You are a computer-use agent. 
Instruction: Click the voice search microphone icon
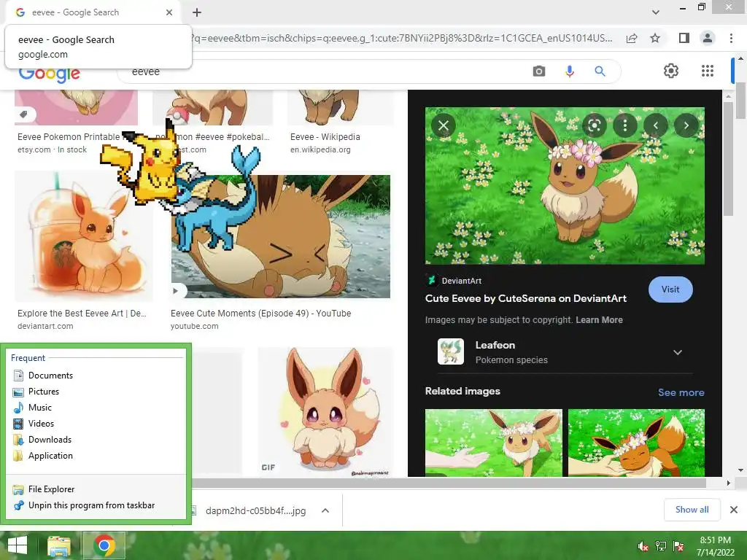(x=569, y=71)
